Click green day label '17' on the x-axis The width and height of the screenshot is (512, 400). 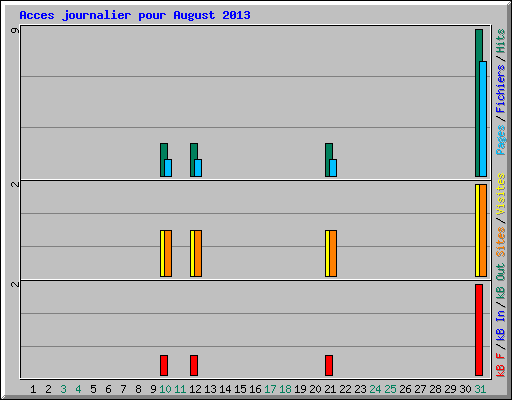[270, 389]
